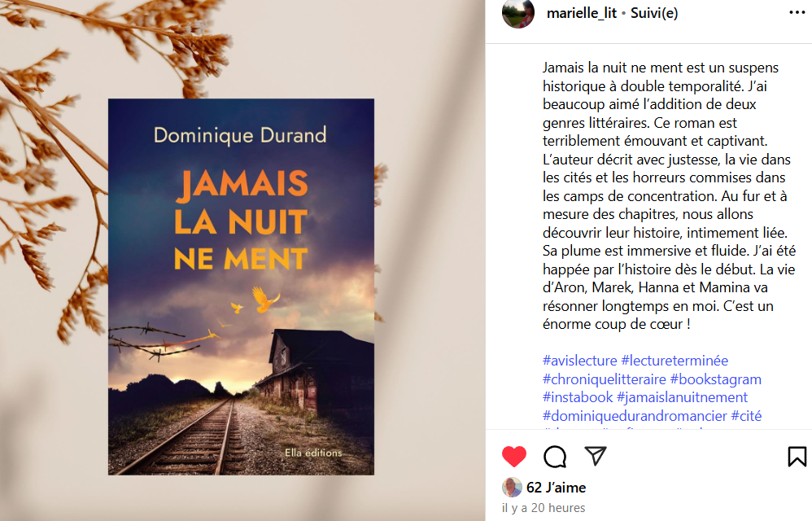Open the #avislecture hashtag
This screenshot has width=812, height=521.
pyautogui.click(x=580, y=361)
